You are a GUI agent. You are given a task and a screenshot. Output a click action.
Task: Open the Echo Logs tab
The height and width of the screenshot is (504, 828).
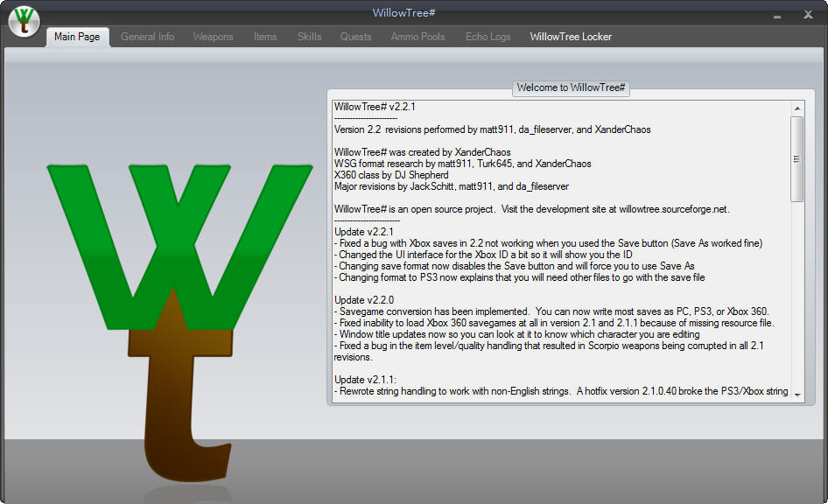click(x=488, y=37)
